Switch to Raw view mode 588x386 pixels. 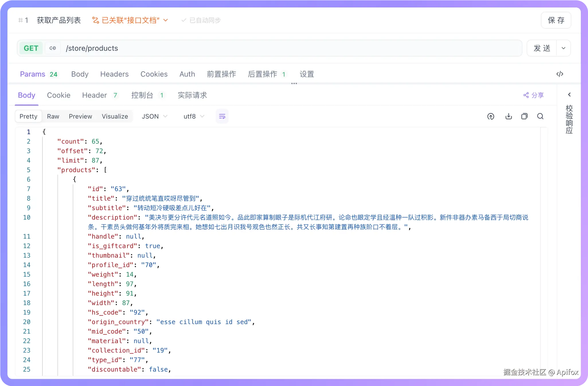pos(53,116)
